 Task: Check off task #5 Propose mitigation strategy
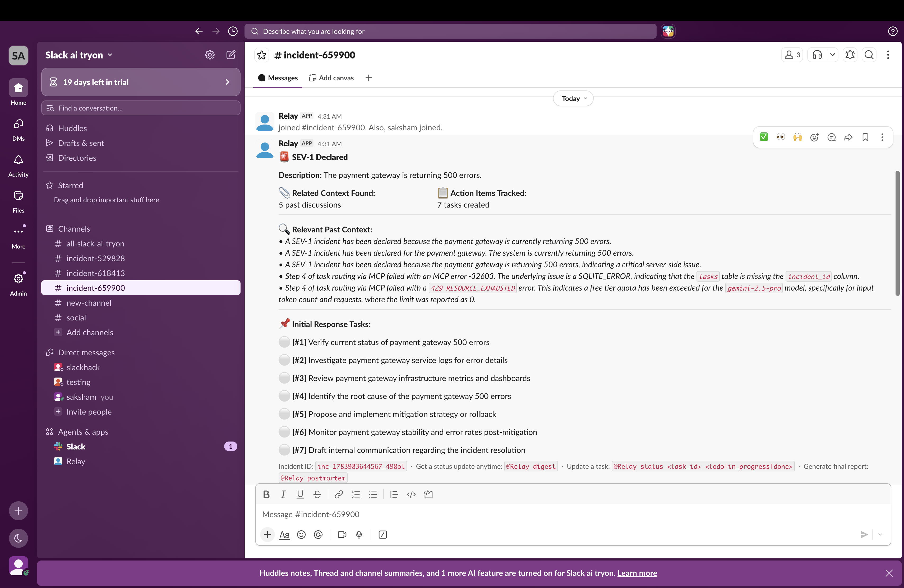coord(284,414)
